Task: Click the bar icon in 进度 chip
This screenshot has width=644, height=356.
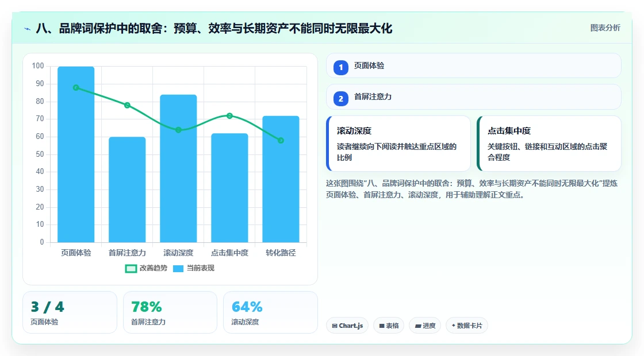Action: tap(417, 326)
